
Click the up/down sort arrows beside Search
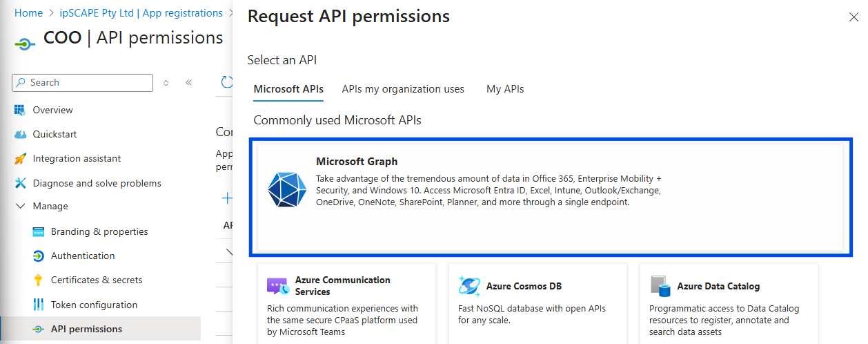[166, 83]
